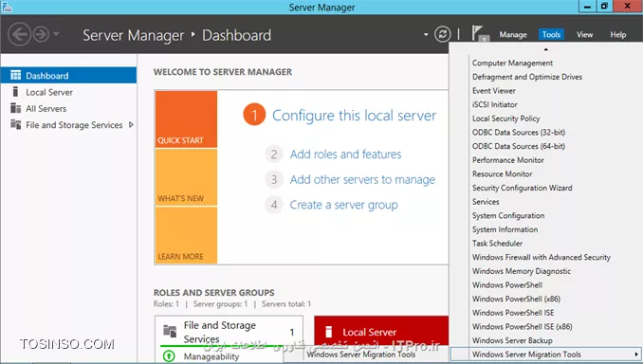Select Dashboard in the left pane
The height and width of the screenshot is (364, 643).
[x=68, y=76]
